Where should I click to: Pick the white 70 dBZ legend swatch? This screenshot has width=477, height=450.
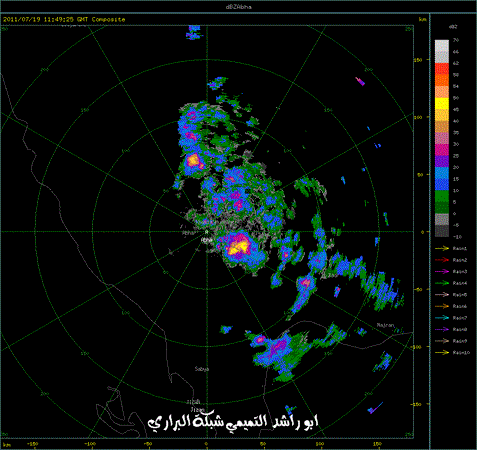pos(442,46)
